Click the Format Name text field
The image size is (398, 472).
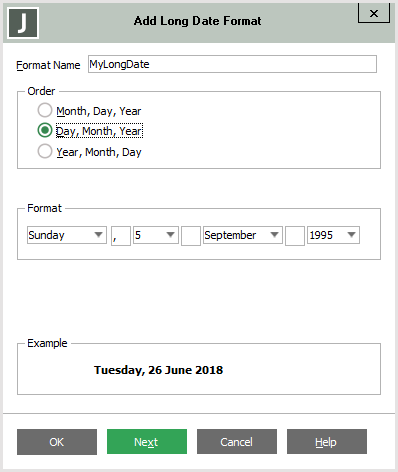[x=232, y=64]
